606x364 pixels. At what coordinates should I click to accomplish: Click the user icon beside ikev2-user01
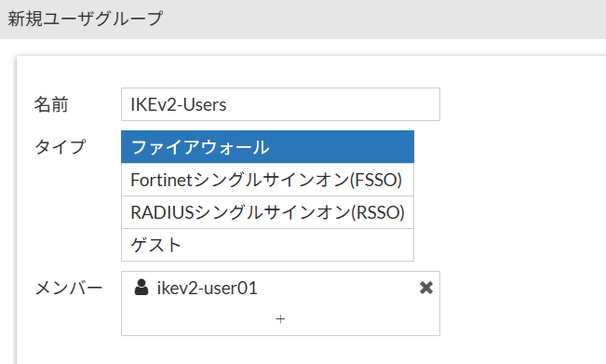[x=141, y=287]
